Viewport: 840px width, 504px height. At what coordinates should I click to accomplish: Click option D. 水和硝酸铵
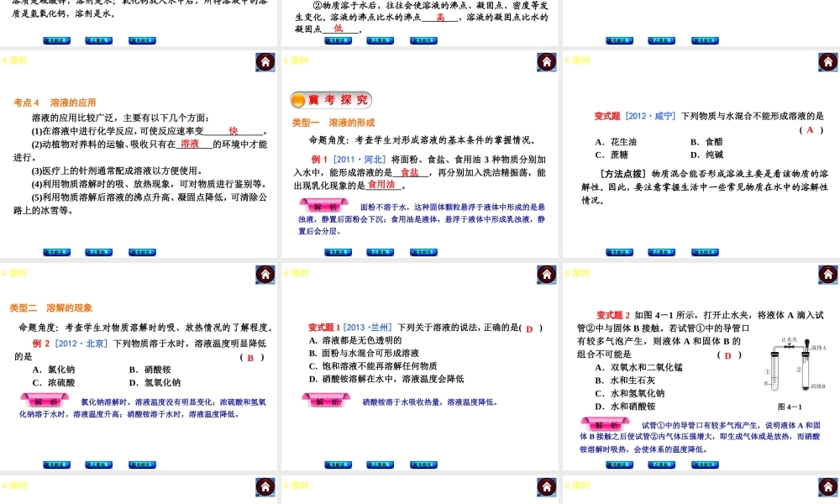(625, 406)
